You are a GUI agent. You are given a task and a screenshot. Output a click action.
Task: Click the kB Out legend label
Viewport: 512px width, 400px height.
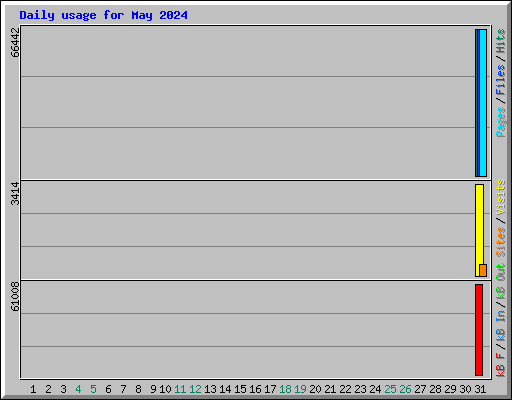tap(501, 280)
